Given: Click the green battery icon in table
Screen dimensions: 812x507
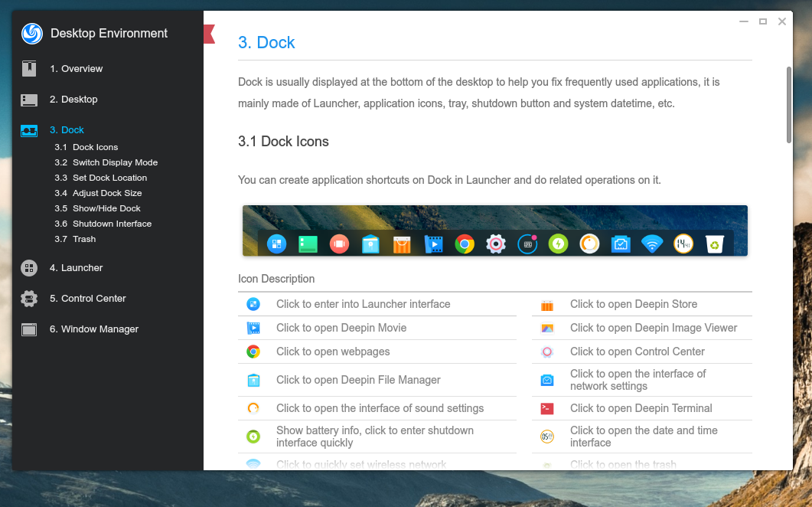Looking at the screenshot, I should 253,437.
